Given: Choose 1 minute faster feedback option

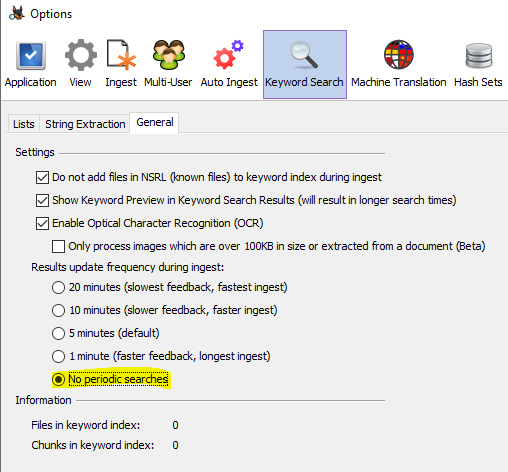Looking at the screenshot, I should 58,356.
